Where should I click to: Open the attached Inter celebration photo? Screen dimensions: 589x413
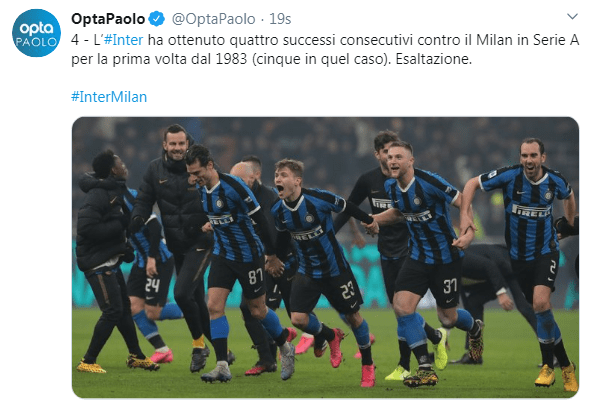pyautogui.click(x=325, y=257)
